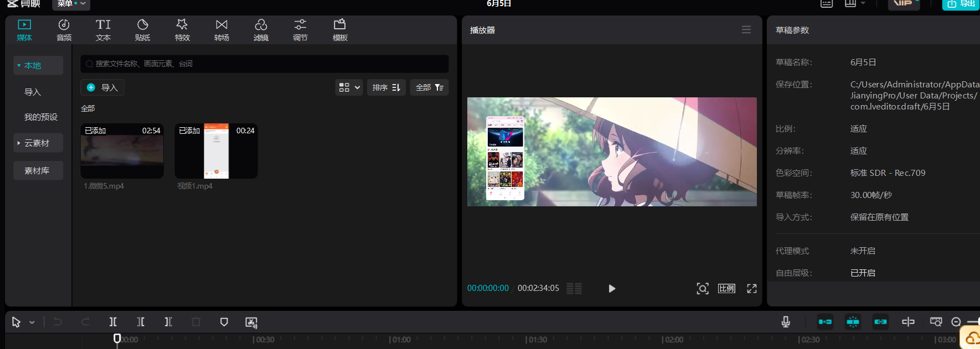
Task: Click the 02:00 mark on timeline ruler
Action: pyautogui.click(x=673, y=340)
